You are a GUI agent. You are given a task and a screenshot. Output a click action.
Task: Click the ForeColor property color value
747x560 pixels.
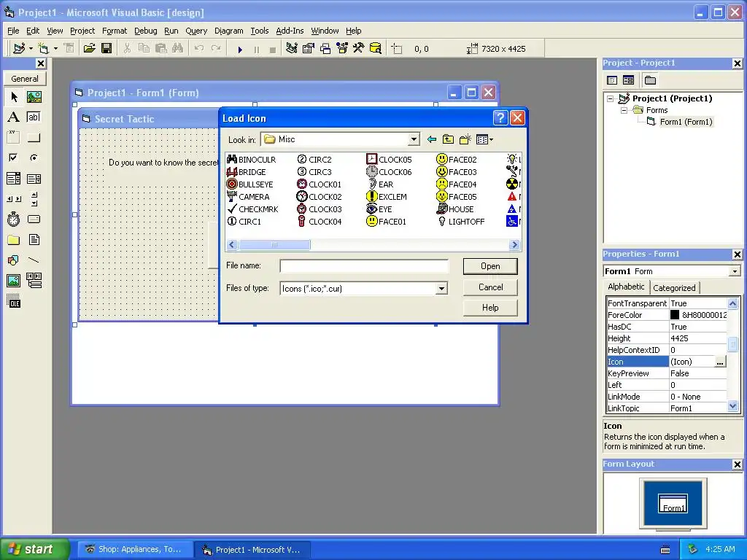(698, 315)
